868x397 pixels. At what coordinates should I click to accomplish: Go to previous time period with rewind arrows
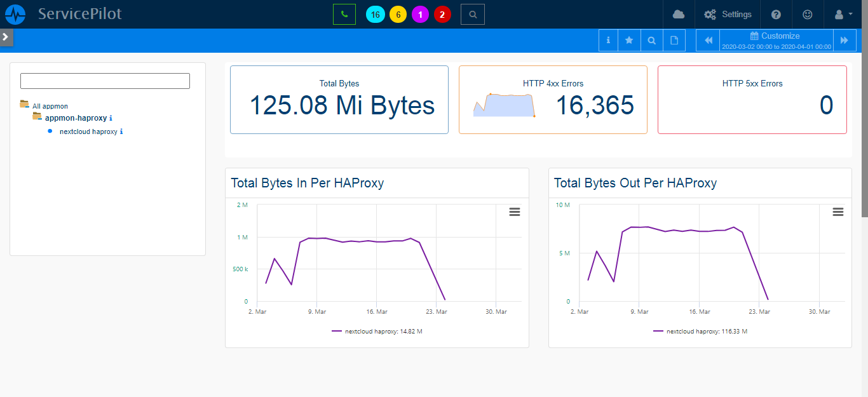[x=708, y=40]
